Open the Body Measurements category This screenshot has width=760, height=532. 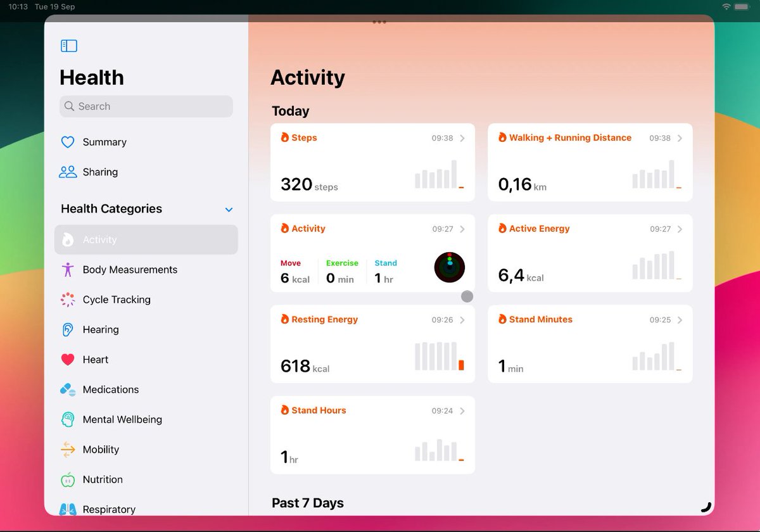pos(146,269)
